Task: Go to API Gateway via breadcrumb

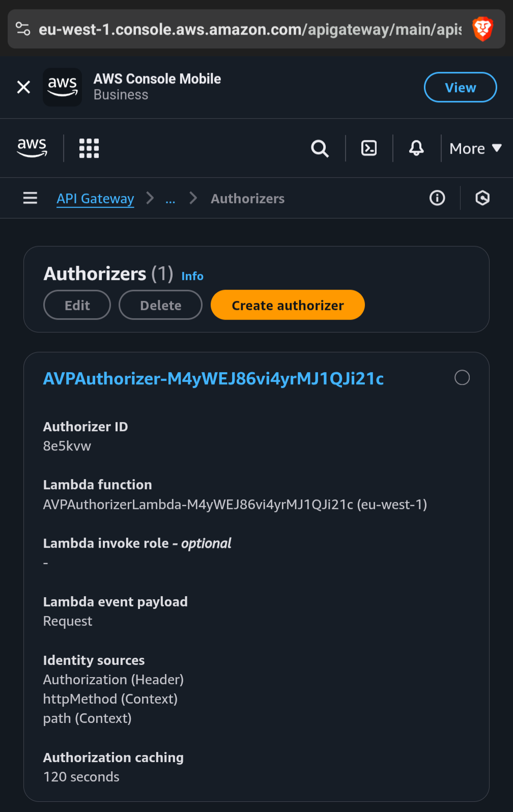Action: tap(95, 199)
